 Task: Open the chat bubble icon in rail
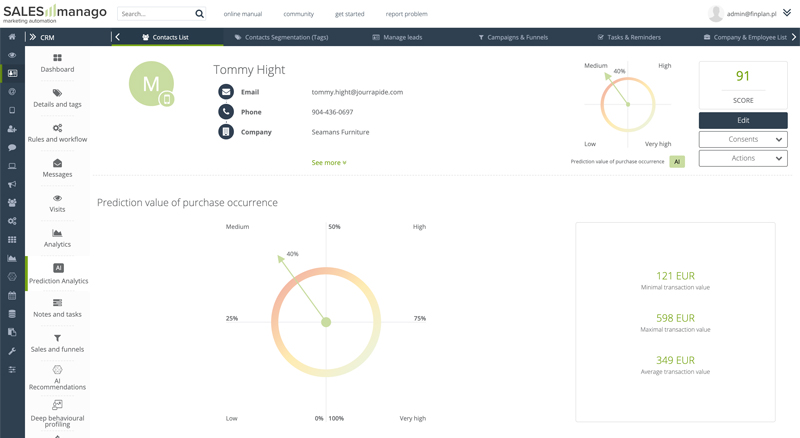point(12,148)
